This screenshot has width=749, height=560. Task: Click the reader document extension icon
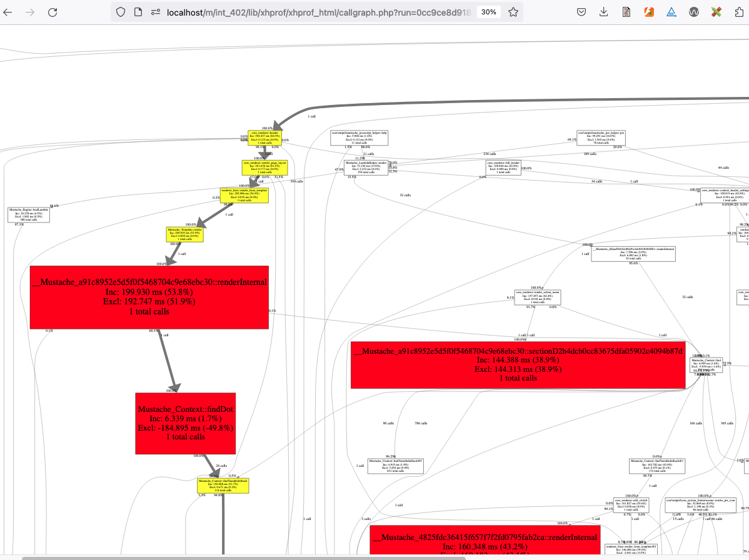click(626, 12)
